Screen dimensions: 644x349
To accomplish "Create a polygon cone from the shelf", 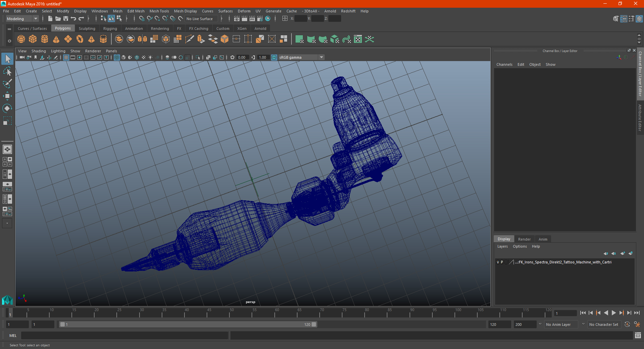I will tap(56, 39).
